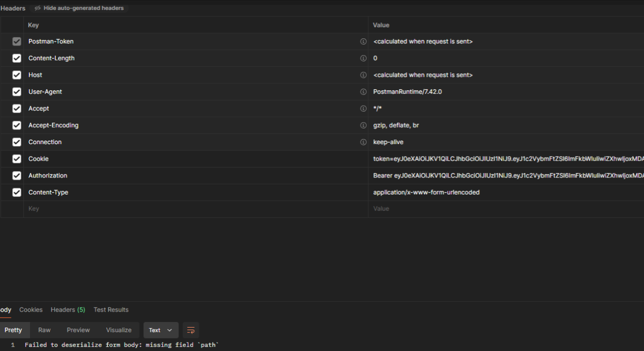Click info icon on Host row
Screen dimensions: 644x351
click(363, 75)
